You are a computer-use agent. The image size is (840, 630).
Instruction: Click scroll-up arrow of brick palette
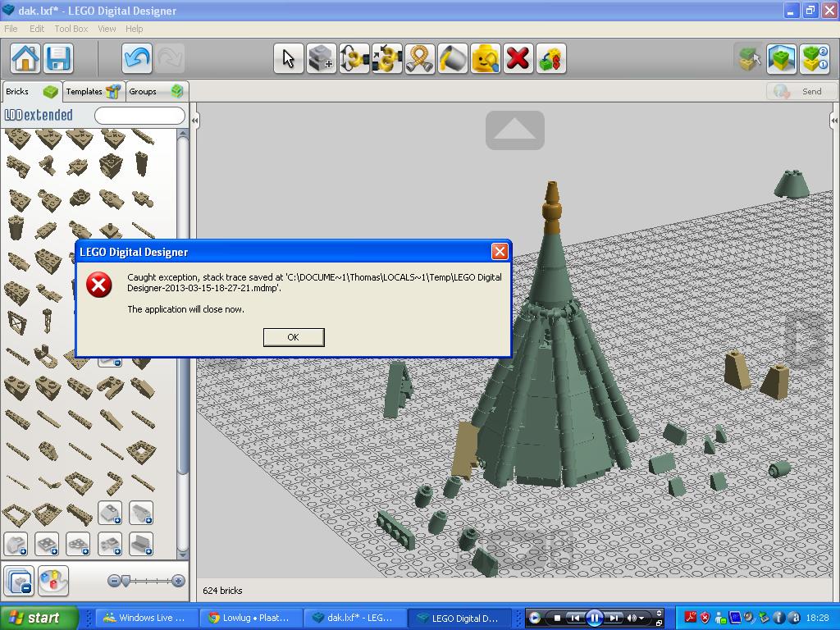pos(183,133)
